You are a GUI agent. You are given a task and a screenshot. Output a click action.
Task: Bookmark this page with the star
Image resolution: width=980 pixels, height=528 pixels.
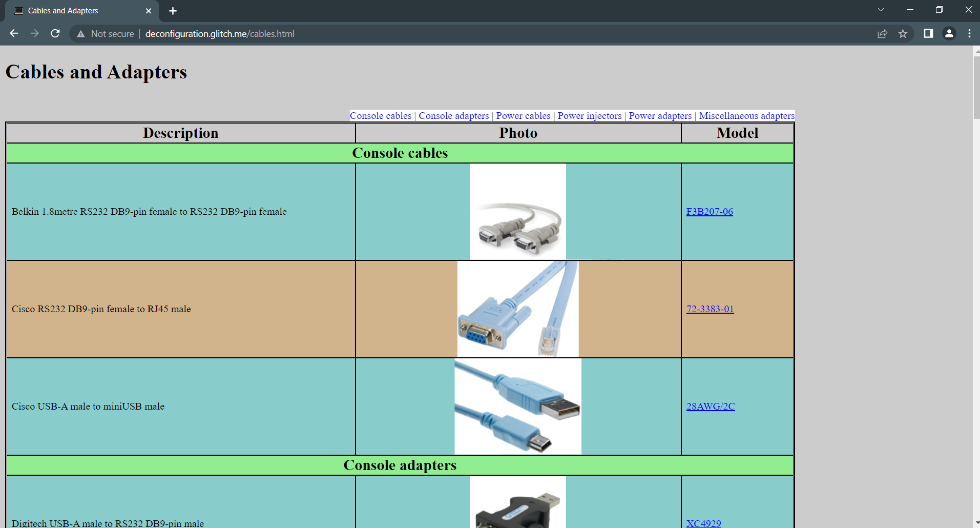[903, 34]
